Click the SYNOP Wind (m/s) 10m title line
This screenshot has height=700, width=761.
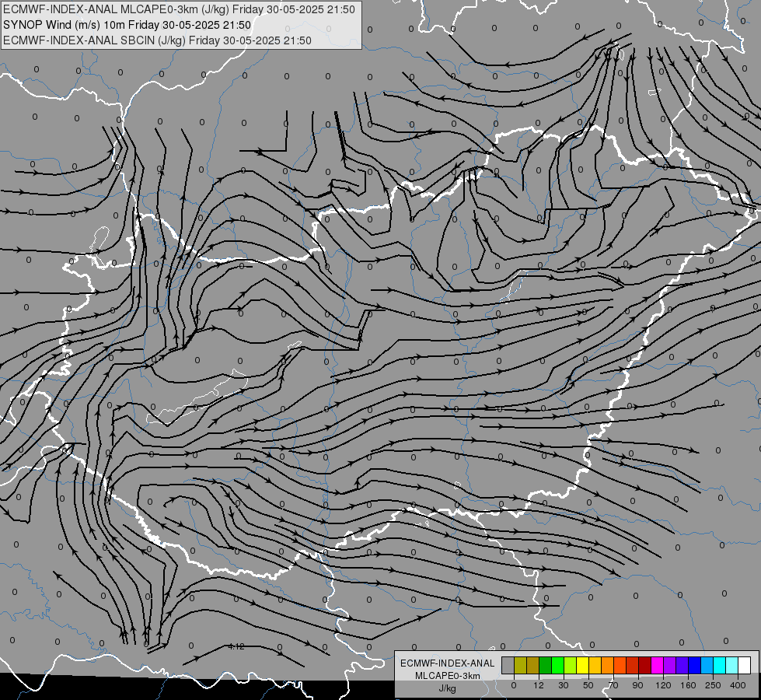pyautogui.click(x=127, y=25)
